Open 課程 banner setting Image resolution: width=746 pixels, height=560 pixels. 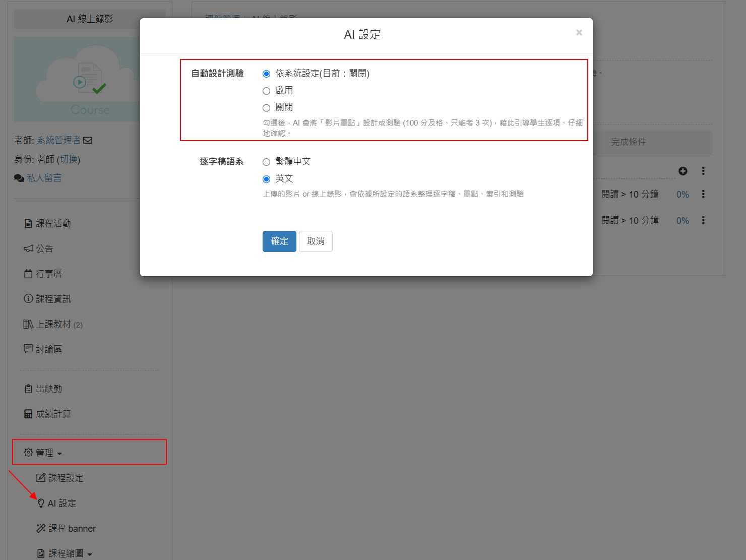coord(66,528)
